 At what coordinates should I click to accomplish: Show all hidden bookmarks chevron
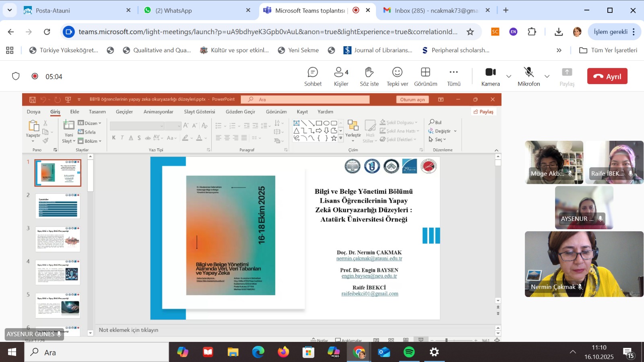pyautogui.click(x=559, y=50)
